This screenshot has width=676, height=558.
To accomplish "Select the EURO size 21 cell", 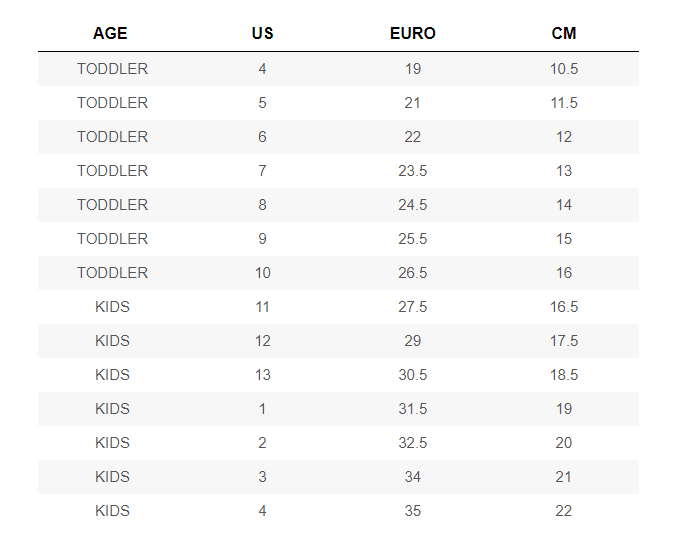I will click(x=413, y=103).
